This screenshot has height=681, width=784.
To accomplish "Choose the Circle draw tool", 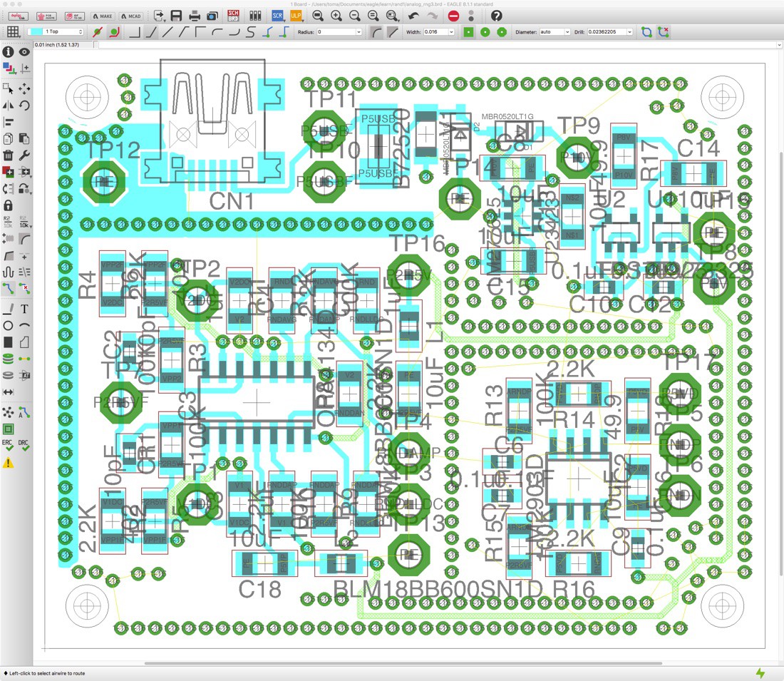I will [8, 326].
